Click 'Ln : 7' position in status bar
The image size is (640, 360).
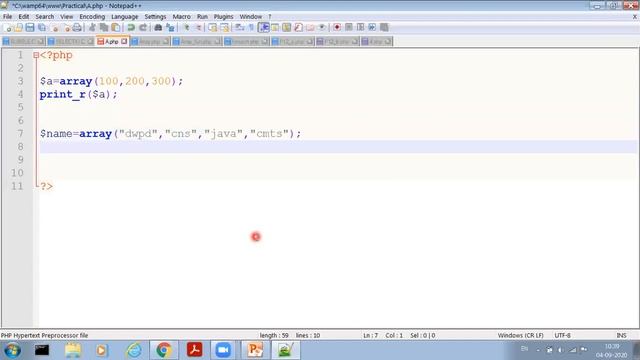(x=371, y=335)
